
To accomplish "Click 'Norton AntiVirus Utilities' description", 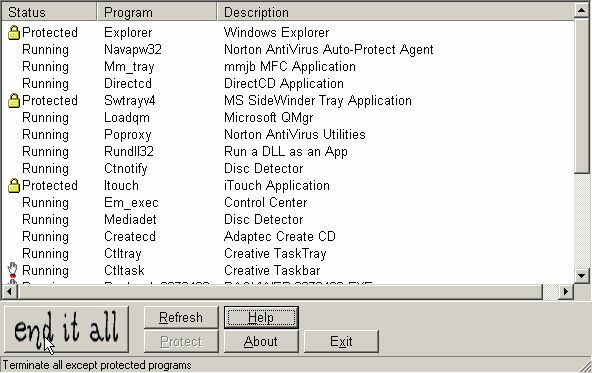I will point(294,134).
